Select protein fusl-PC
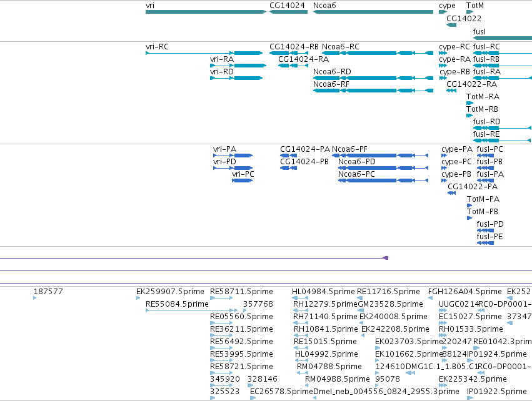The height and width of the screenshot is (401, 532). pyautogui.click(x=485, y=156)
